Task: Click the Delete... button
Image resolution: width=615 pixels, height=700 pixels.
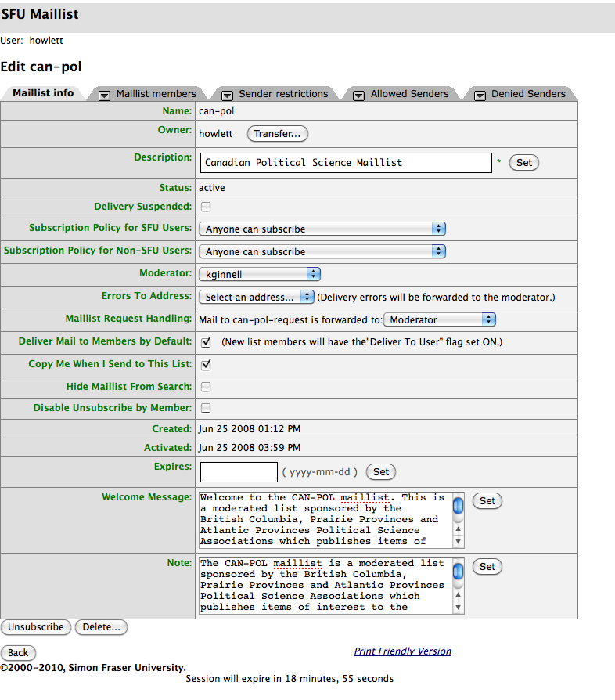Action: pyautogui.click(x=102, y=627)
